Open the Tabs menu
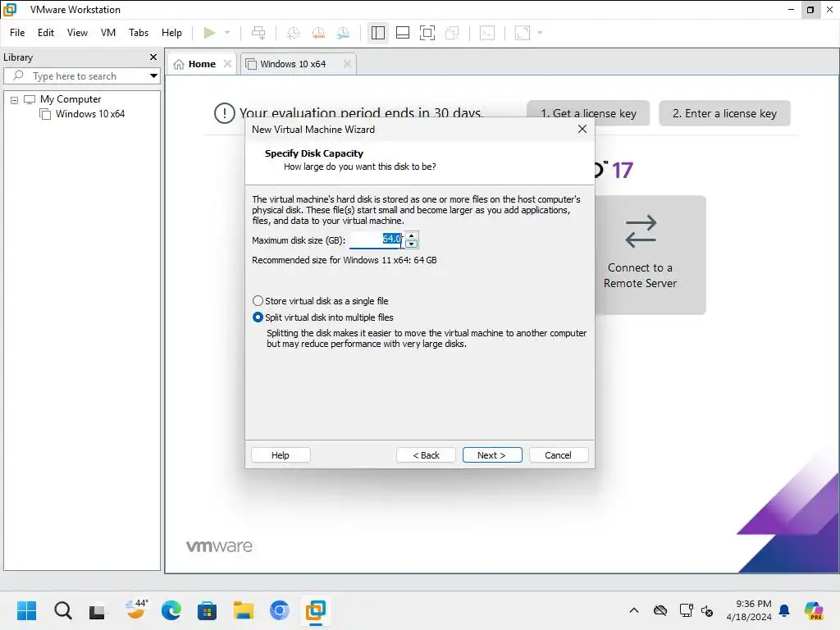The width and height of the screenshot is (840, 630). (138, 33)
